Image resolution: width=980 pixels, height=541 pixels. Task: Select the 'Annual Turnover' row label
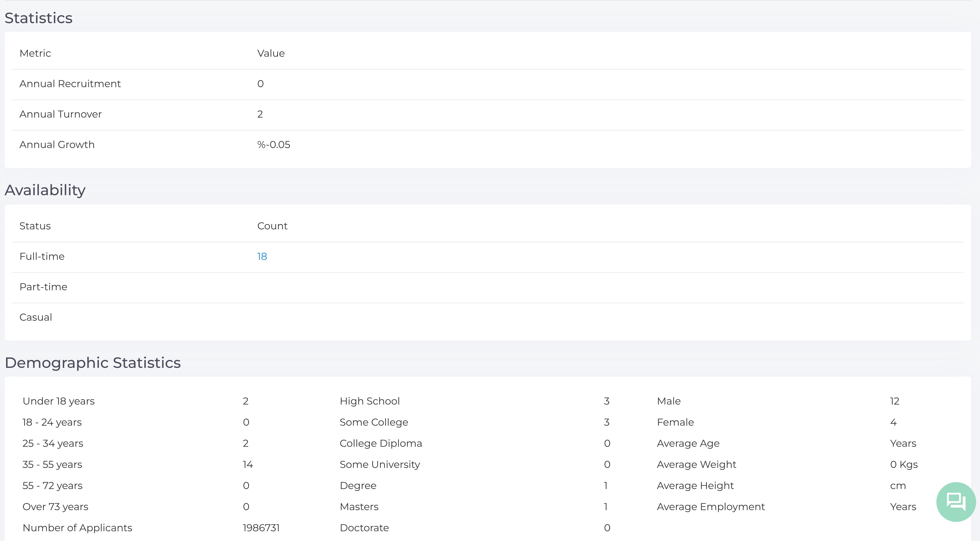tap(61, 114)
